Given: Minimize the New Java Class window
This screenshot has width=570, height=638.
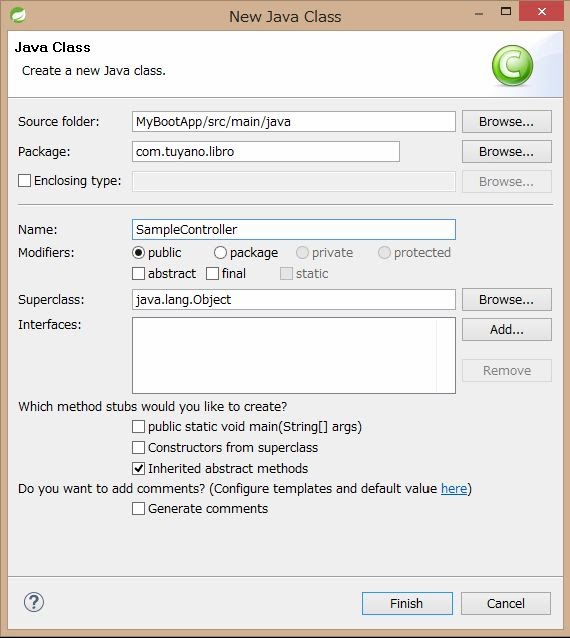Looking at the screenshot, I should tap(479, 13).
